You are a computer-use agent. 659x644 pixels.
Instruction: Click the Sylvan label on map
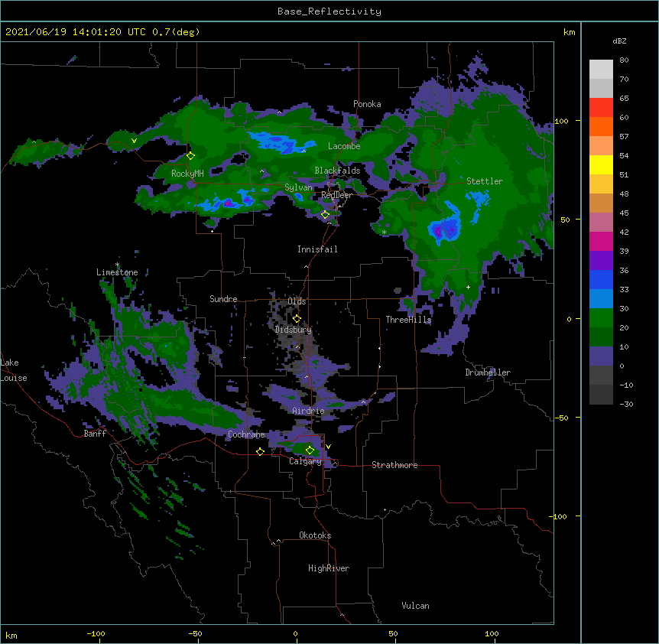298,187
